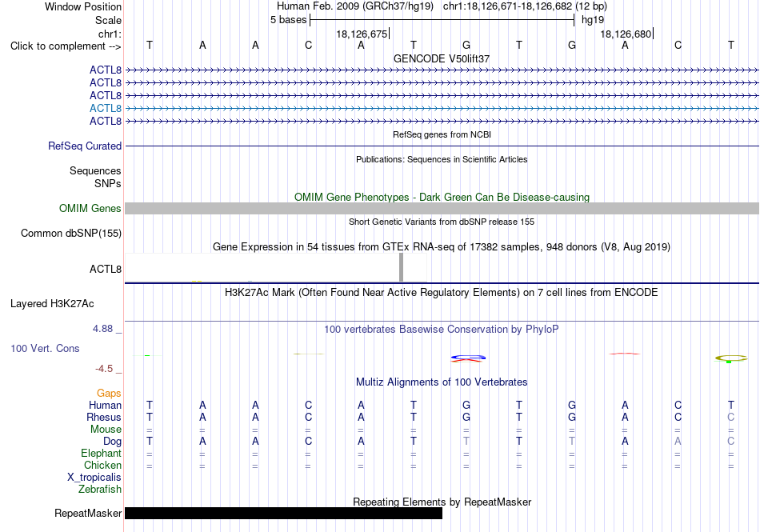Viewport: 760px width, 532px height.
Task: Click 'Click to complement -->' to complement bases
Action: [x=66, y=46]
